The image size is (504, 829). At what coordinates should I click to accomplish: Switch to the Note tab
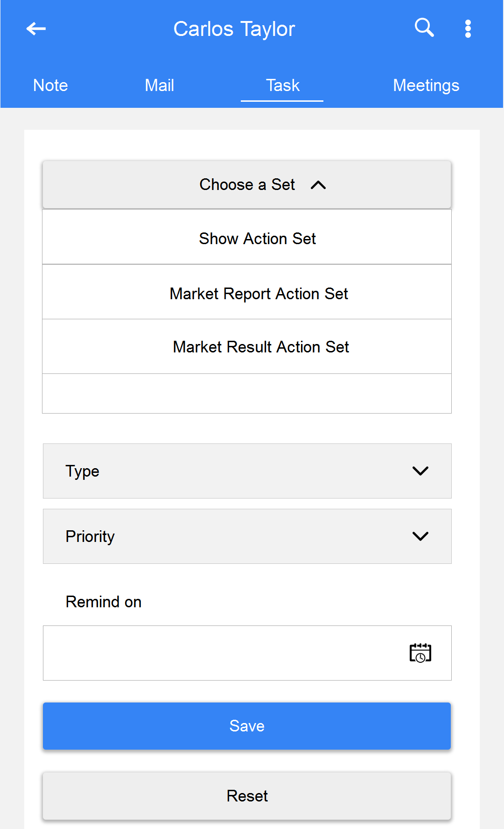point(50,85)
